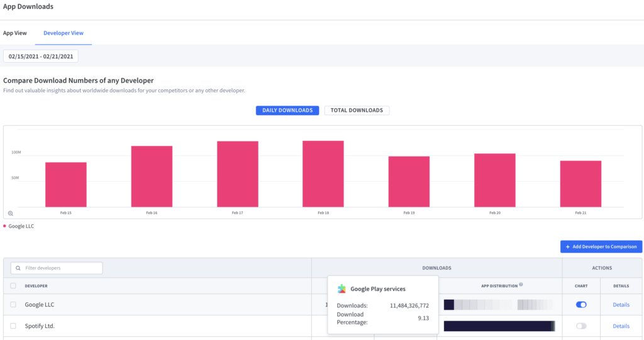This screenshot has width=644, height=340.
Task: Click Spotify Ltd. app distribution bar
Action: (x=499, y=326)
